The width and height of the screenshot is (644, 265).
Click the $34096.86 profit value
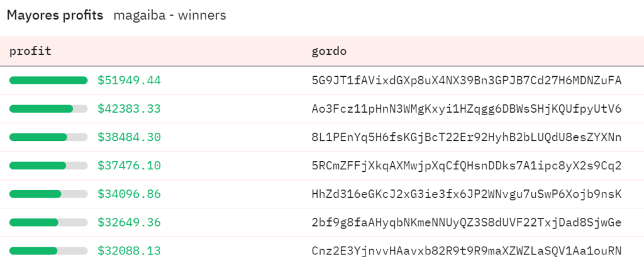(129, 194)
